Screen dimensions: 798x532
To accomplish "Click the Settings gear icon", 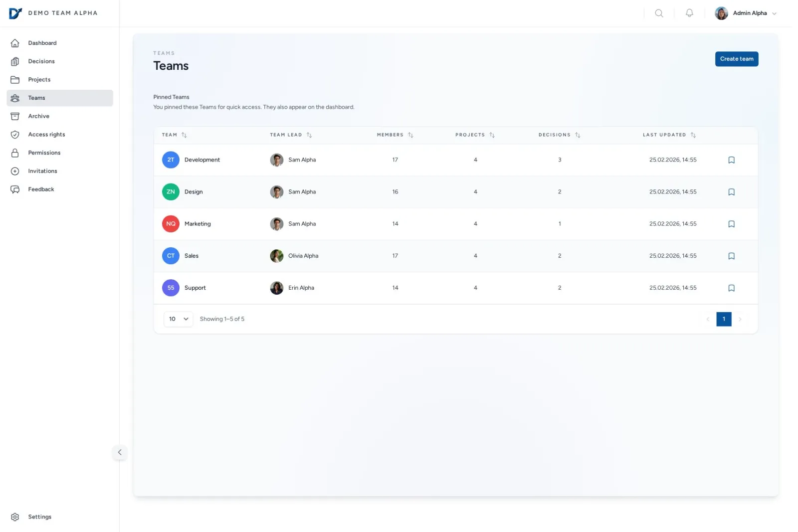I will 15,517.
